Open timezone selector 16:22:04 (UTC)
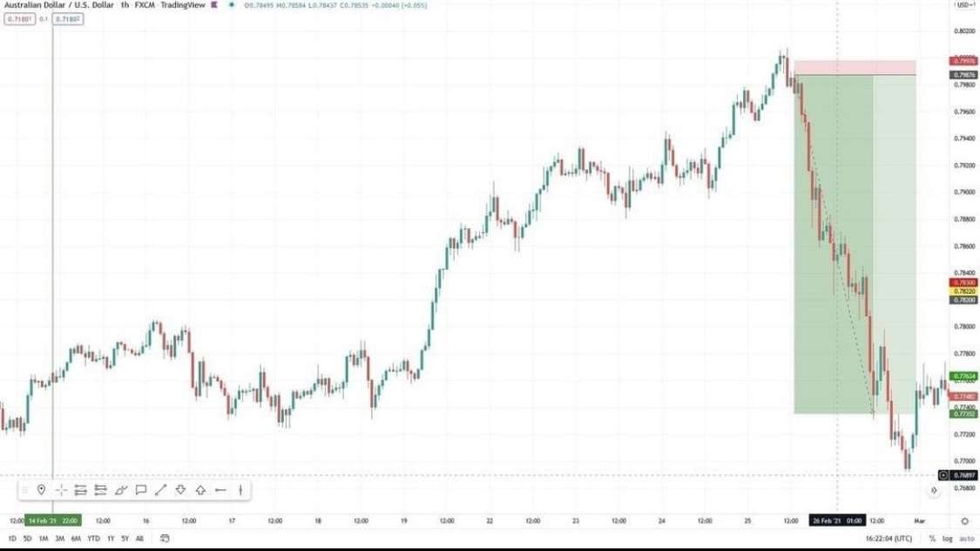 click(x=889, y=539)
